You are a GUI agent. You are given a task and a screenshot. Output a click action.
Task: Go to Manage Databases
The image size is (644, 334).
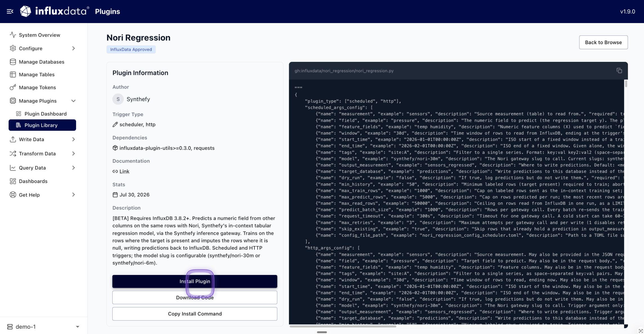[42, 62]
